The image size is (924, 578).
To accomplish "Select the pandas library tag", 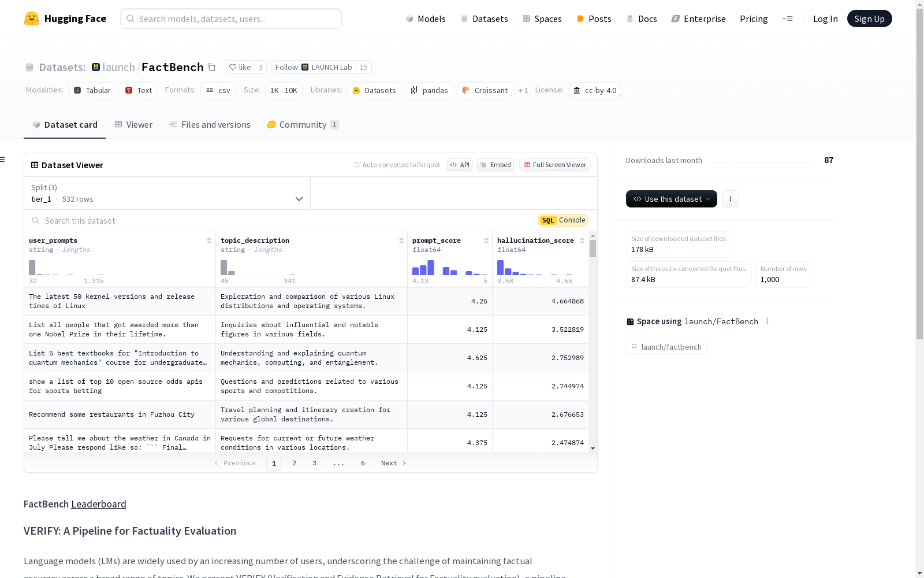I will (x=429, y=90).
